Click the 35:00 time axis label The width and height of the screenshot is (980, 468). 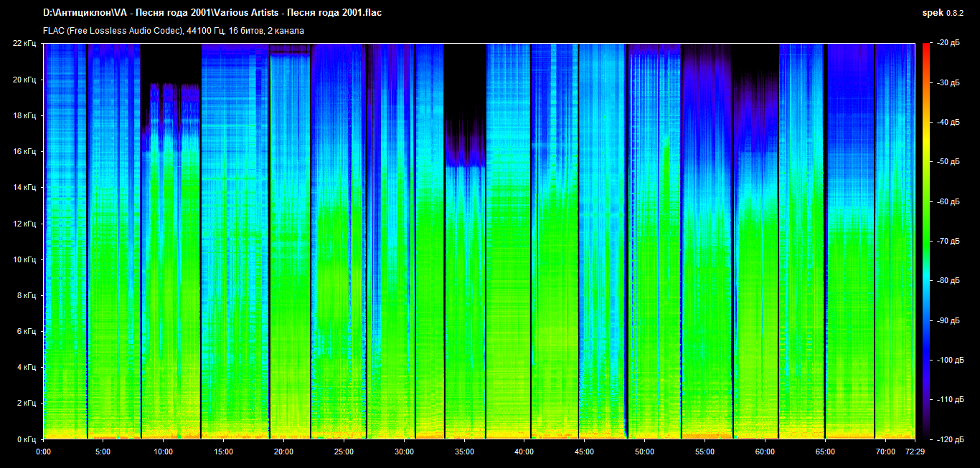click(464, 452)
